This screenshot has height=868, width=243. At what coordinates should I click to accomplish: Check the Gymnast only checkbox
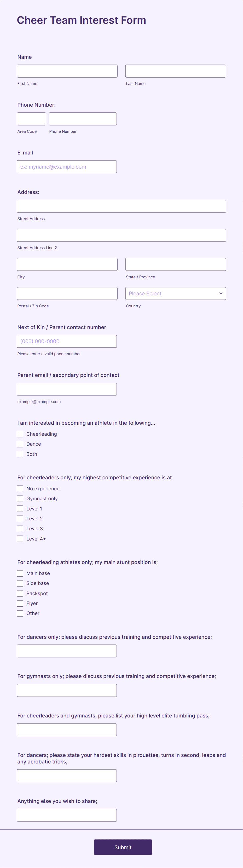pos(20,498)
